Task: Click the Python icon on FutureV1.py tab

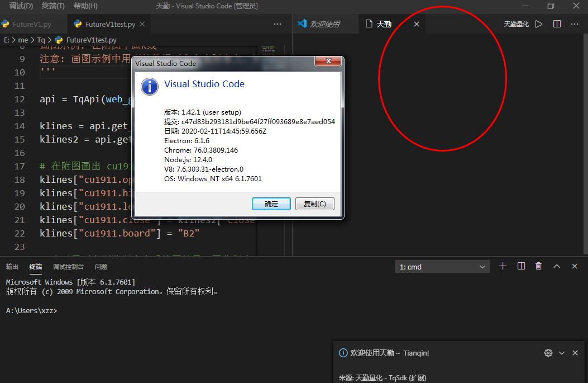Action: tap(5, 24)
